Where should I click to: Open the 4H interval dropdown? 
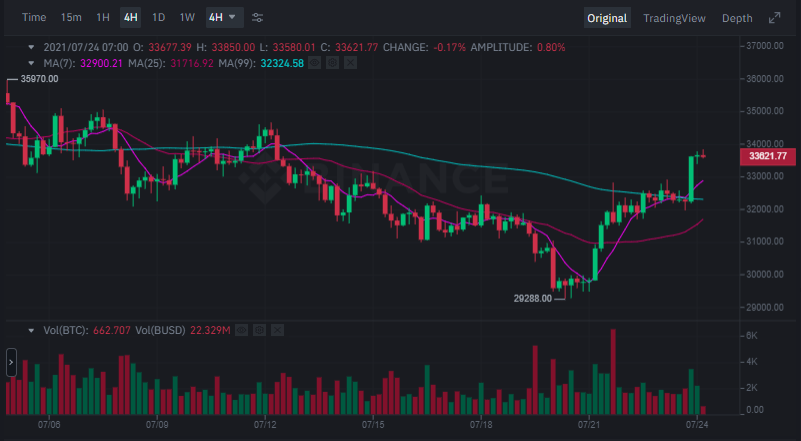click(223, 18)
